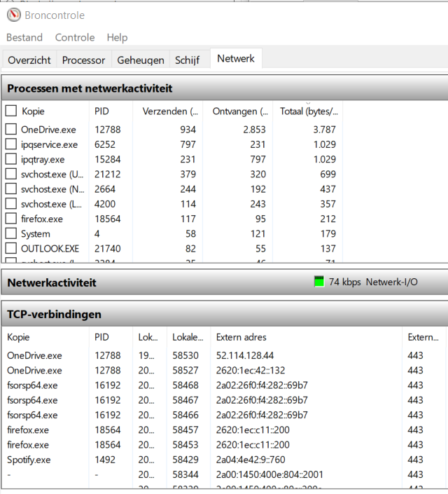This screenshot has width=448, height=494.
Task: Sort TCP connections by Lok... column header
Action: click(150, 337)
